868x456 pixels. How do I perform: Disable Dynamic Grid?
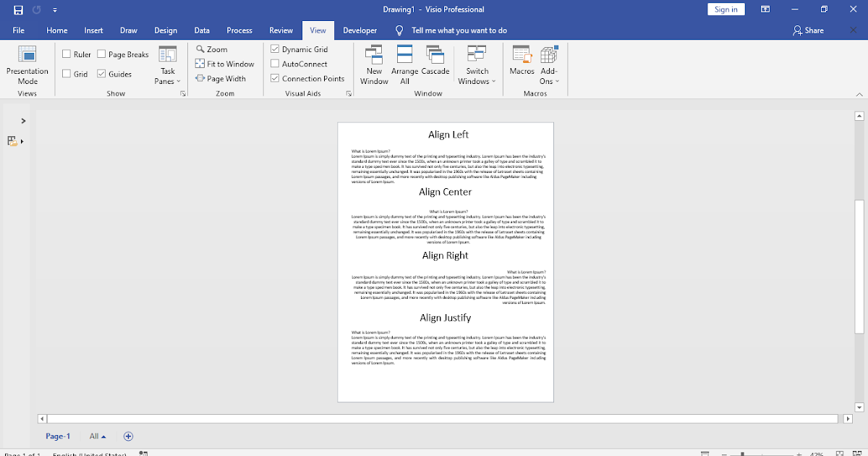[273, 48]
